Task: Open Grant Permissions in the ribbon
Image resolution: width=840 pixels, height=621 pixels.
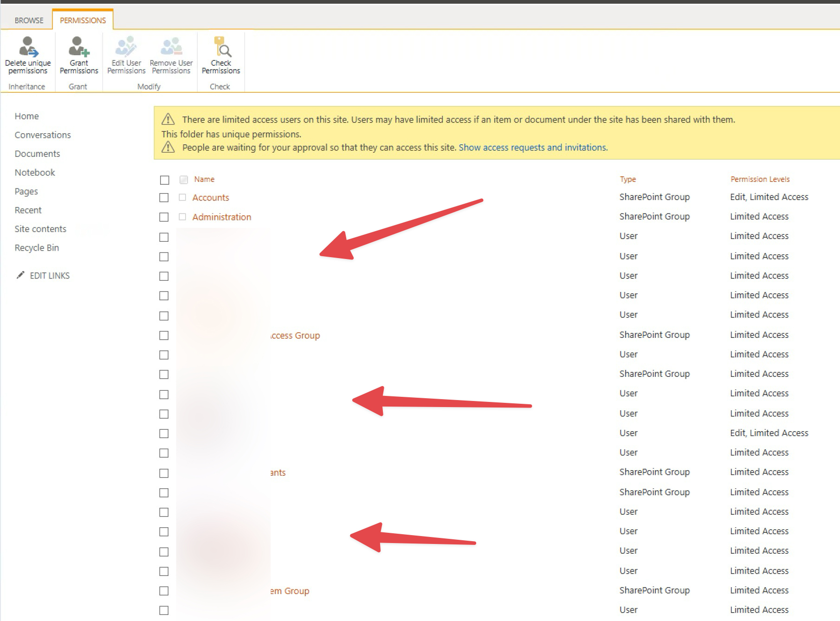Action: pos(79,55)
